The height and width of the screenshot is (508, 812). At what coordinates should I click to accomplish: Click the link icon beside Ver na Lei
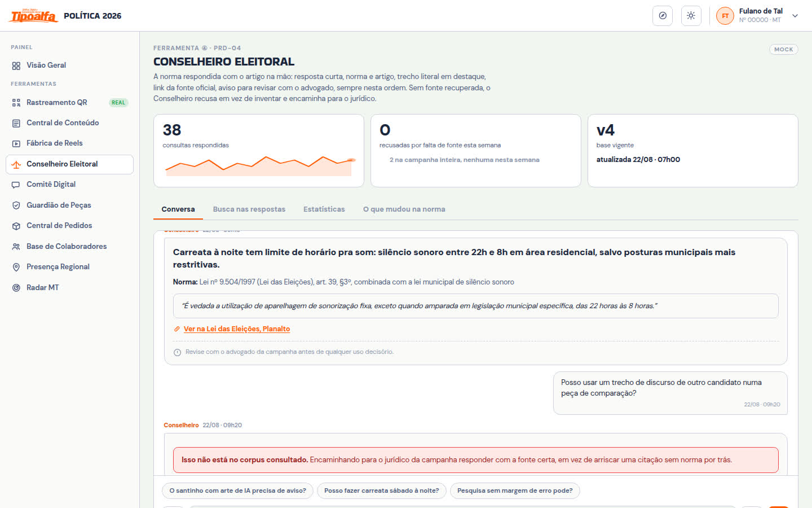click(177, 329)
